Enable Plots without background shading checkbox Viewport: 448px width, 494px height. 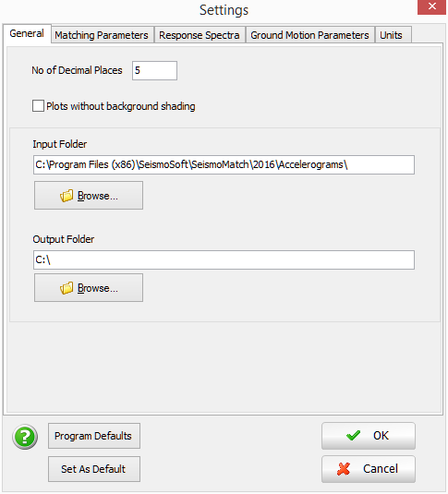[x=38, y=106]
